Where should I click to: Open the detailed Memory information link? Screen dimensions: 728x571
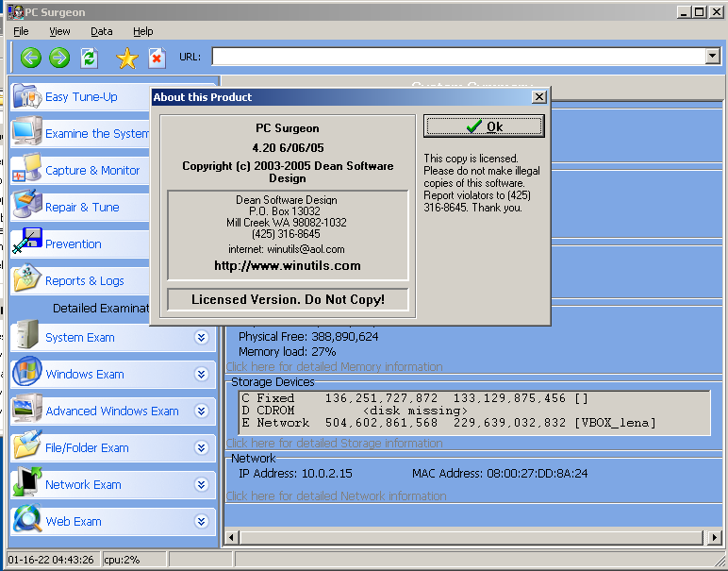coord(334,366)
